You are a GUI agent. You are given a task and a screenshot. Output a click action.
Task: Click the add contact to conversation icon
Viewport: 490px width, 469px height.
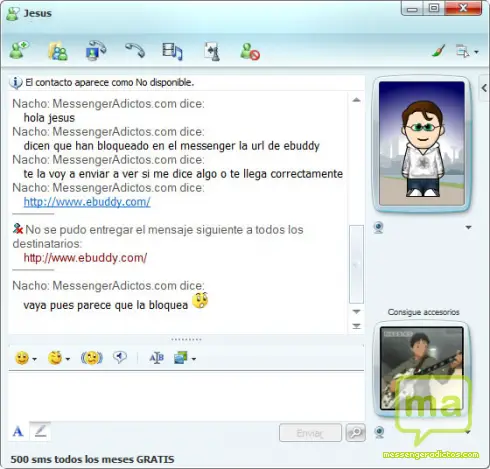[x=19, y=51]
